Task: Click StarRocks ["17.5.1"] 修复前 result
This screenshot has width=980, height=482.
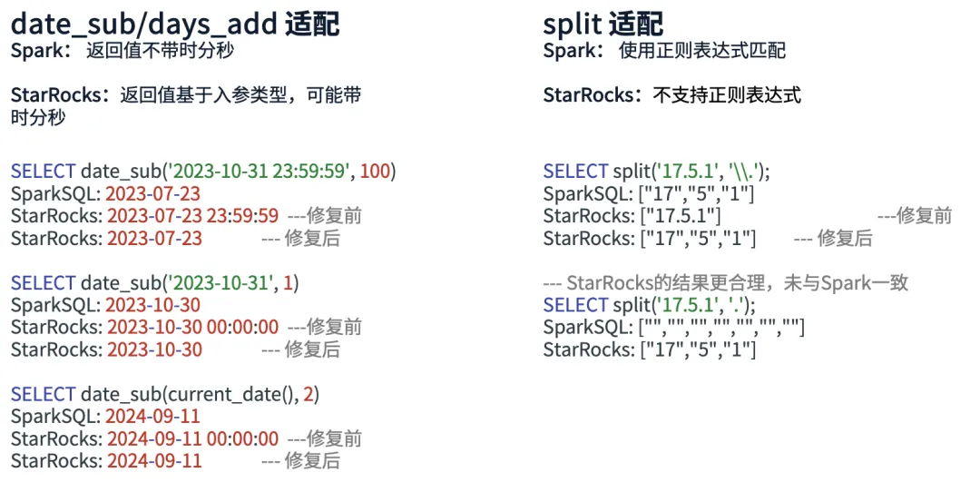Action: point(748,216)
